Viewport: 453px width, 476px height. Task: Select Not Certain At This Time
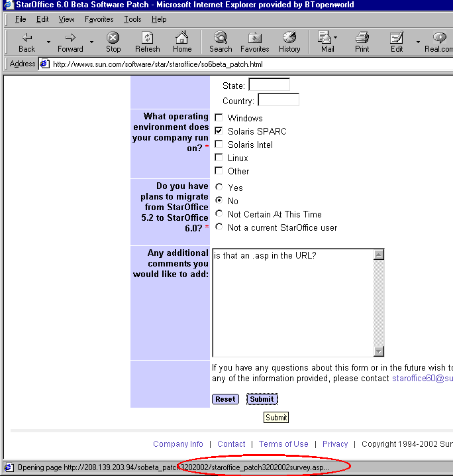click(219, 213)
